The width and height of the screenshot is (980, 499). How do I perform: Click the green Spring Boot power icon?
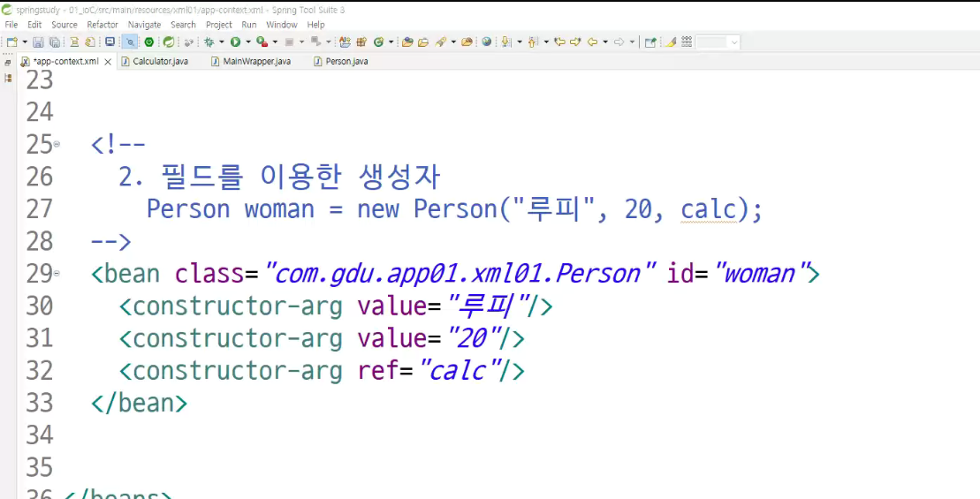(148, 42)
